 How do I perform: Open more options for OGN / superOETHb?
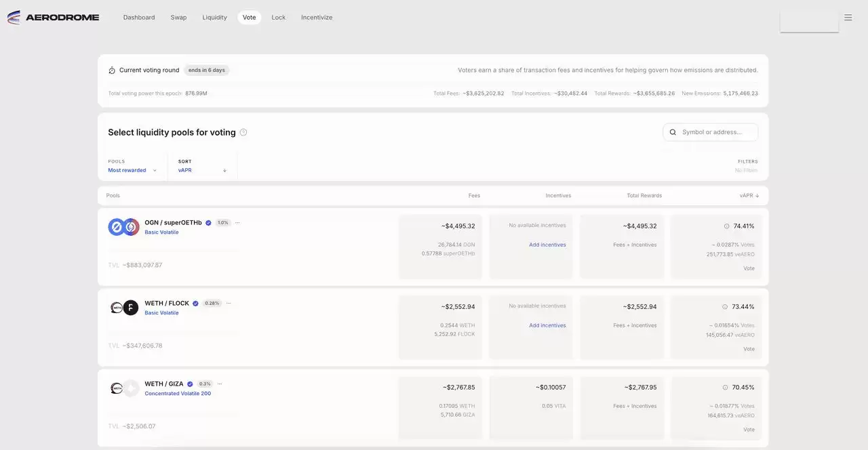[237, 223]
